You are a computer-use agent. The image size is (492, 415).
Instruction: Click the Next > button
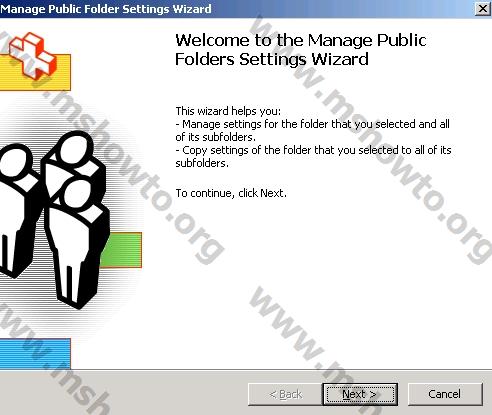[x=360, y=394]
